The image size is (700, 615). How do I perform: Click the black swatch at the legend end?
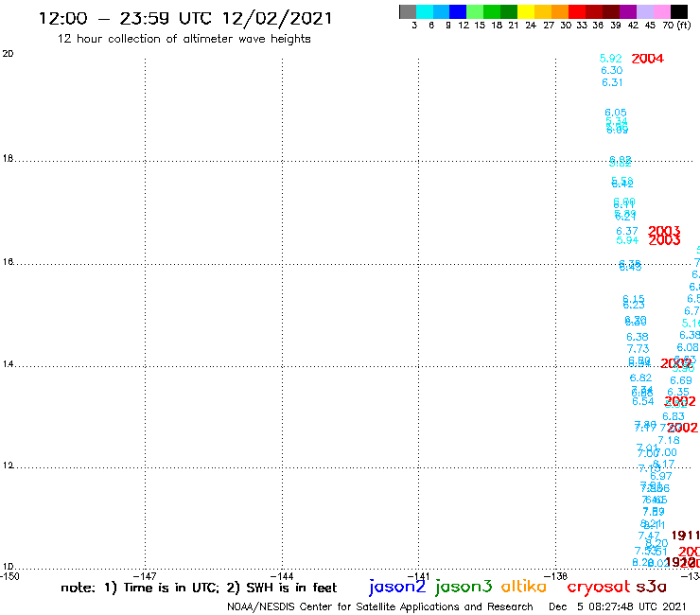(x=679, y=11)
